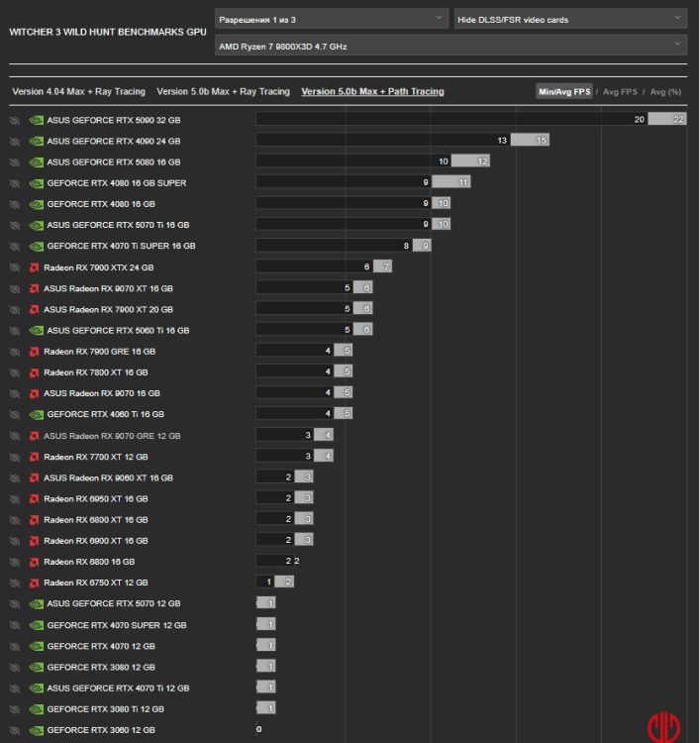Switch to Avg (%) display mode
The width and height of the screenshot is (700, 743).
click(x=665, y=92)
